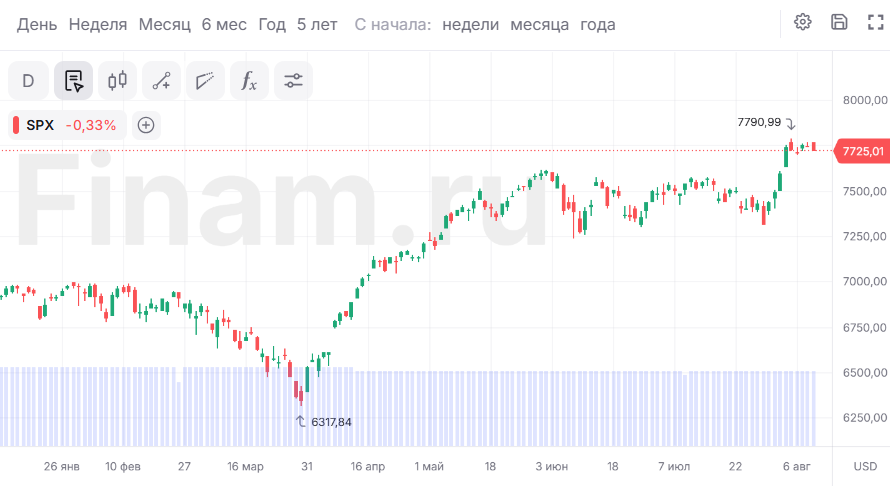The height and width of the screenshot is (501, 890).
Task: Click the low marker 6317,84
Action: 331,422
